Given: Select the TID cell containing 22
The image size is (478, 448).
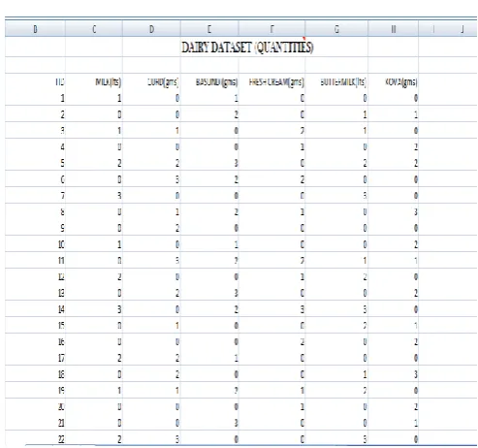Looking at the screenshot, I should (x=35, y=438).
